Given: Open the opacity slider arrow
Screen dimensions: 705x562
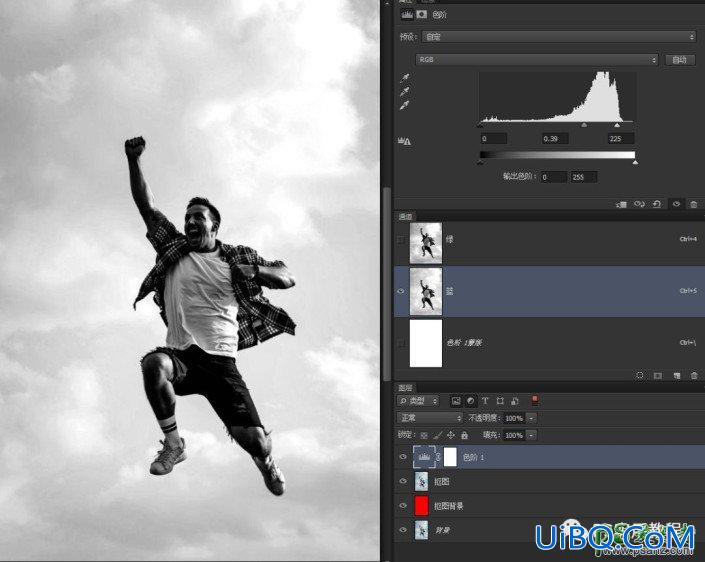Looking at the screenshot, I should (x=531, y=418).
